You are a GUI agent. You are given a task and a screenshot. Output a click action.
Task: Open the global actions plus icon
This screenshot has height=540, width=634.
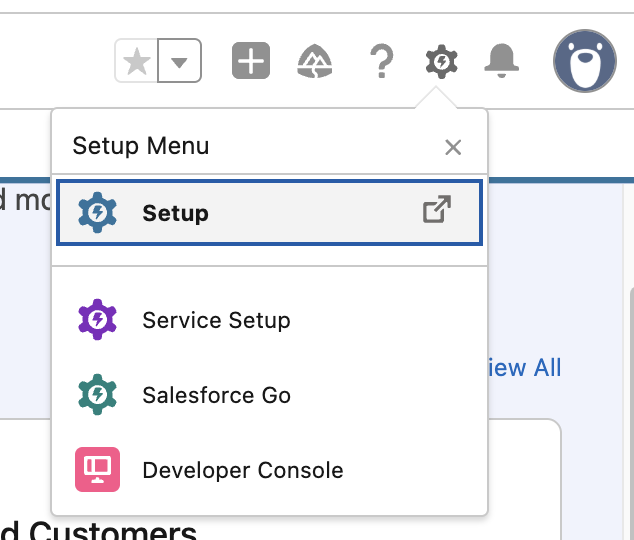click(x=251, y=61)
